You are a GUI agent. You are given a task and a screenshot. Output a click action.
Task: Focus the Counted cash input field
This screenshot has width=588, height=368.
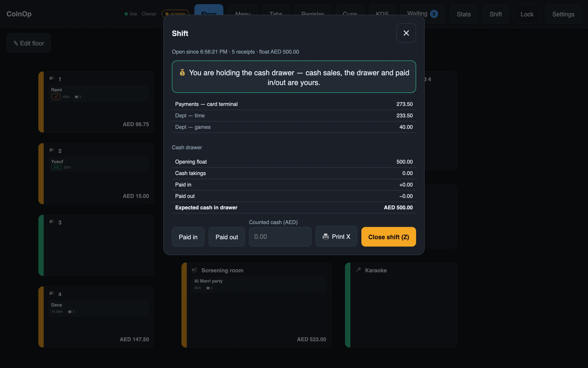coord(280,237)
